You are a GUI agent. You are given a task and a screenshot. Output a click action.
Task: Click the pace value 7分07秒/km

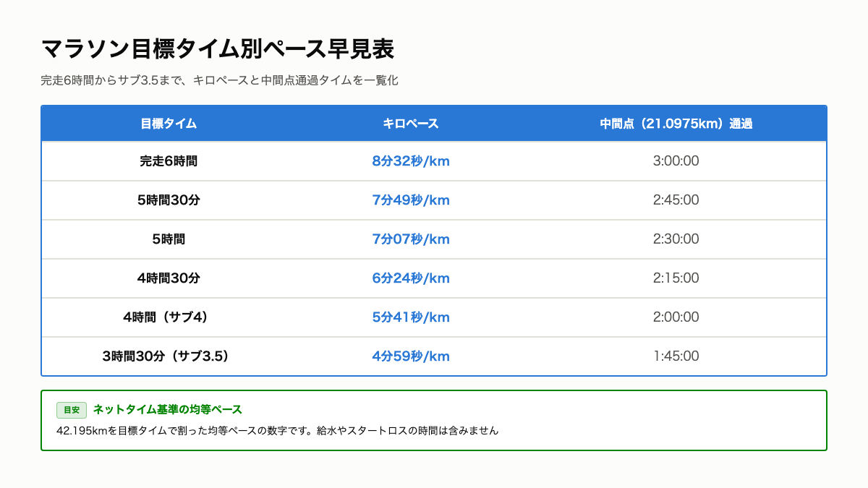(411, 239)
